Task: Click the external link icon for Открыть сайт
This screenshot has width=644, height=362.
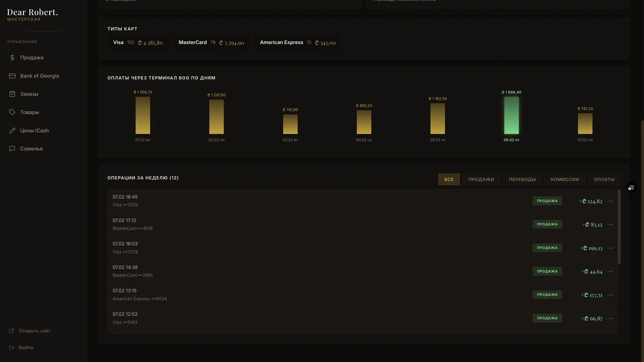Action: [11, 331]
